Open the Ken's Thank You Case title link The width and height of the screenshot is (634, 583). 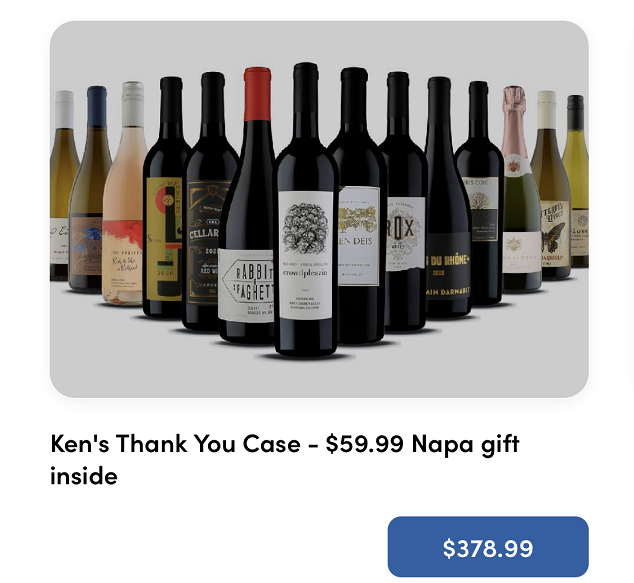point(285,459)
